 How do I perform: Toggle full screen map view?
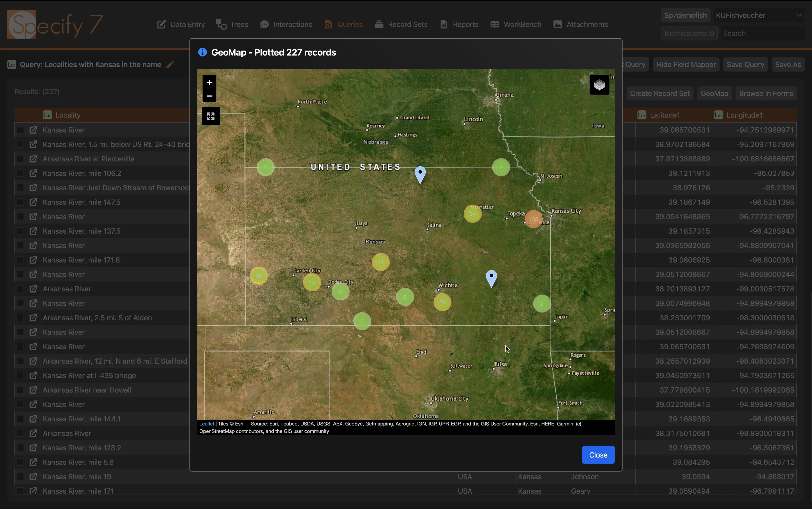[211, 116]
